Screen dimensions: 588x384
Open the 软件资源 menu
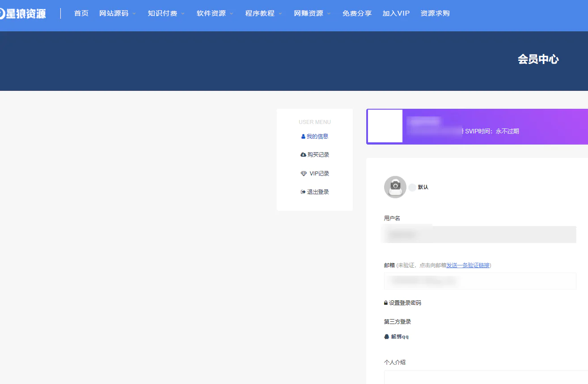click(211, 13)
